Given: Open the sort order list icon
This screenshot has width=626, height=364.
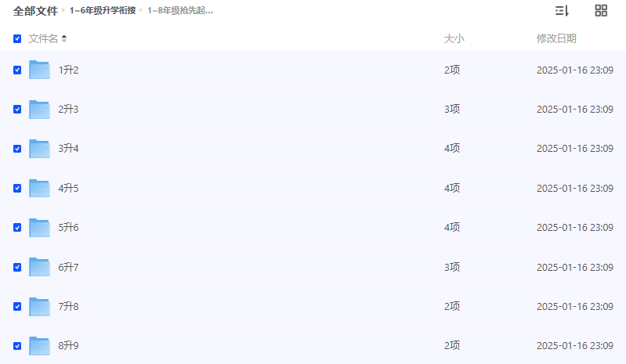Looking at the screenshot, I should [562, 11].
